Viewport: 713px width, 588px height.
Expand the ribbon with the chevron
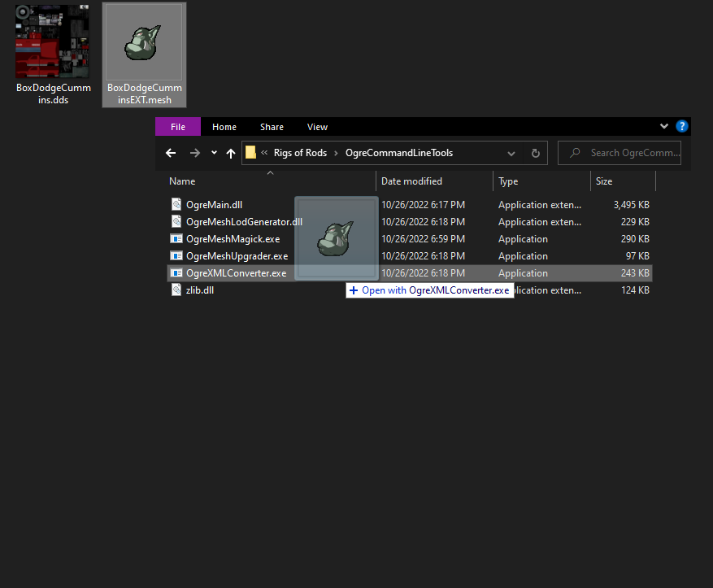pyautogui.click(x=664, y=126)
